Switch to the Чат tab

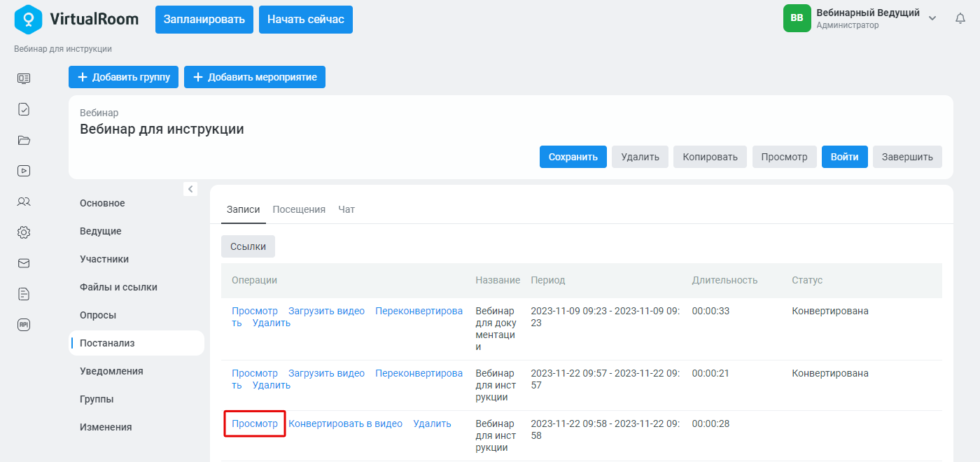coord(346,209)
